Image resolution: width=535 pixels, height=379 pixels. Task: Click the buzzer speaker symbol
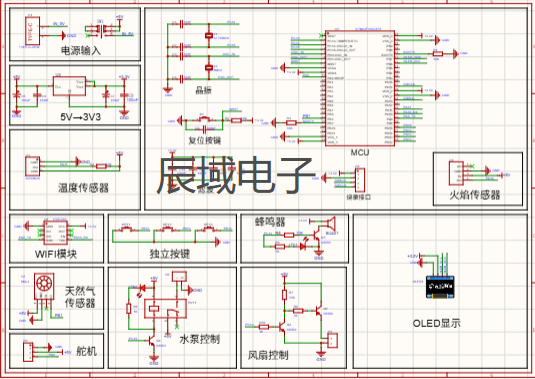(x=330, y=223)
